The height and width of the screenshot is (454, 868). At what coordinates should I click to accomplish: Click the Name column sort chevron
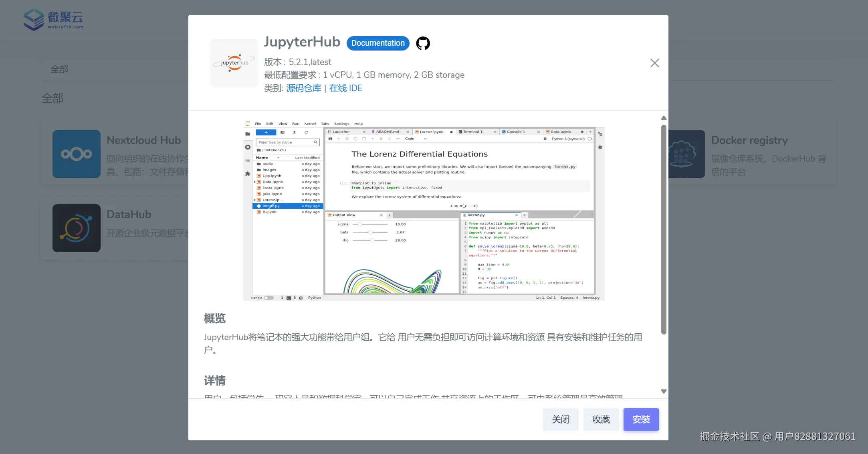pos(278,158)
